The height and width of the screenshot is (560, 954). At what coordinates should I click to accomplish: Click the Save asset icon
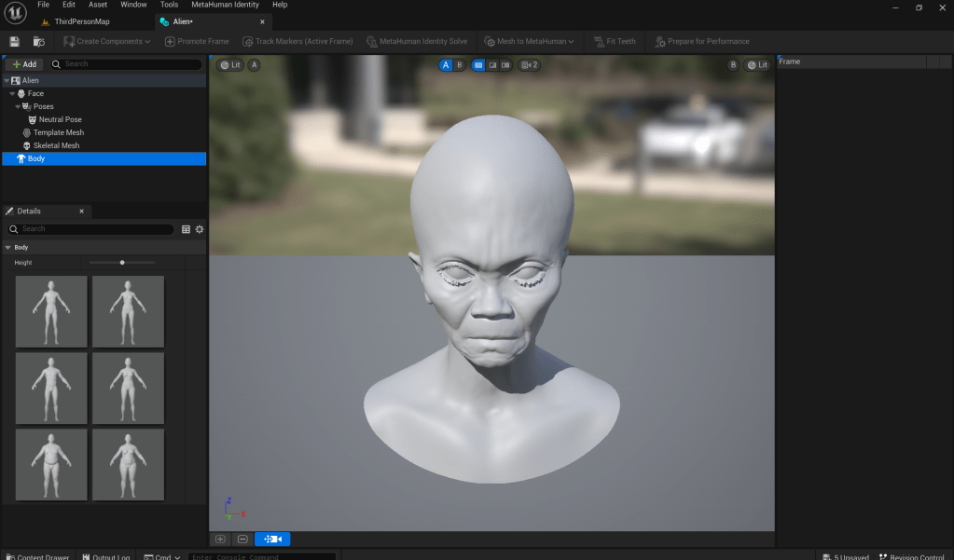click(x=14, y=41)
